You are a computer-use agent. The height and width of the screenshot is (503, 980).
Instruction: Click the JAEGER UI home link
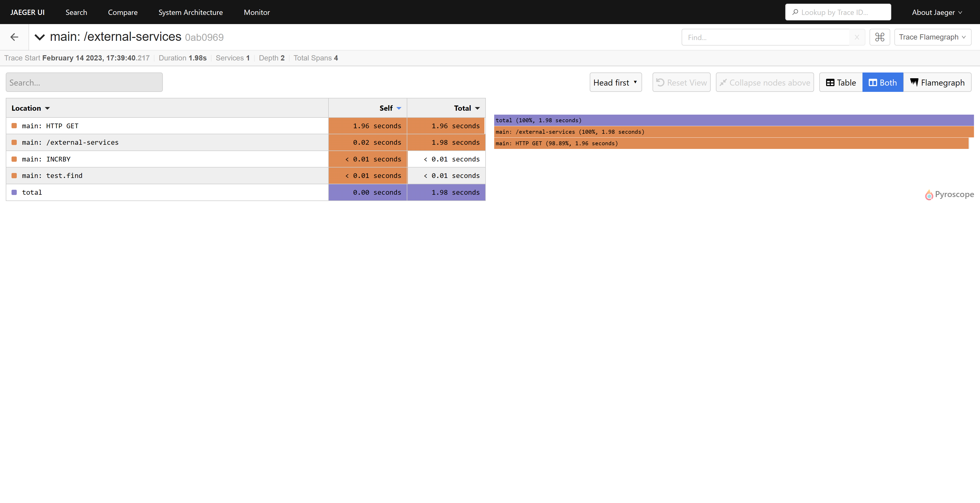(x=27, y=12)
